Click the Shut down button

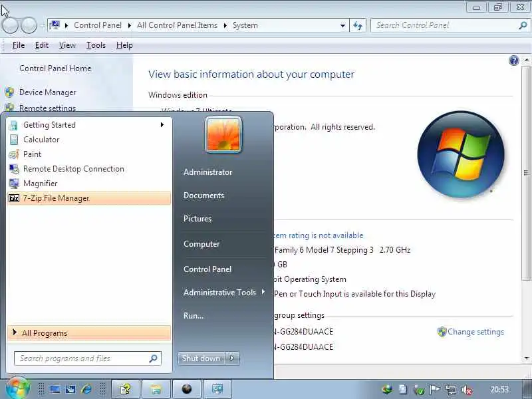(x=201, y=358)
